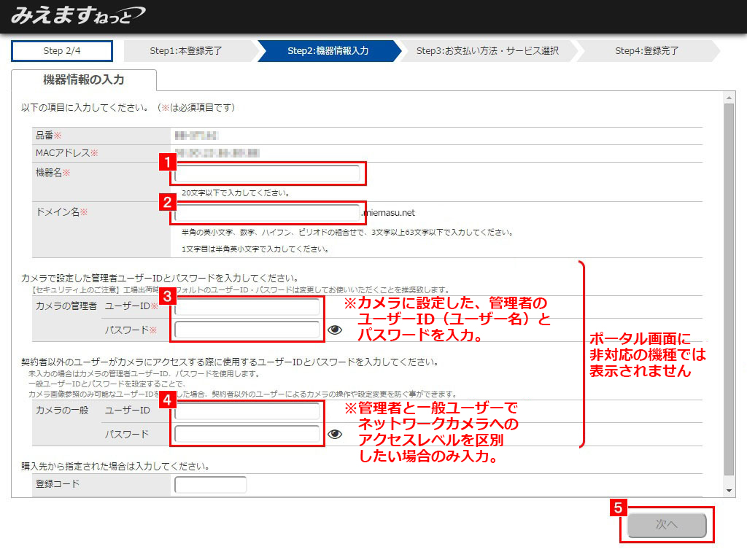Click the Step 2/4 indicator box
Image resolution: width=747 pixels, height=560 pixels.
click(x=62, y=51)
